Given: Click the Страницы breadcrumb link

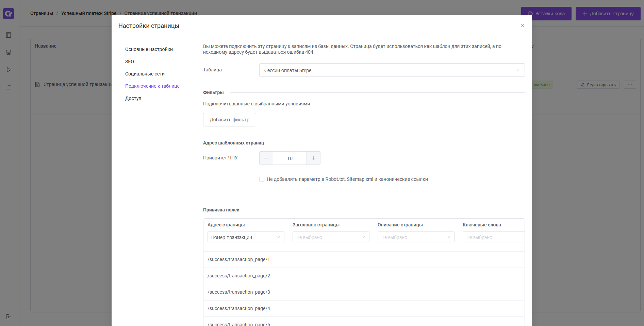Looking at the screenshot, I should [42, 13].
